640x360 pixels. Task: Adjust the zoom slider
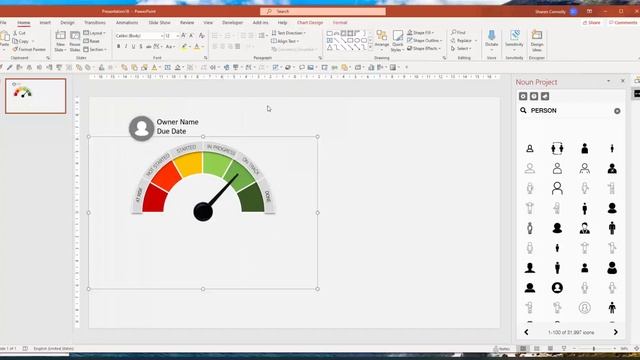[x=594, y=349]
